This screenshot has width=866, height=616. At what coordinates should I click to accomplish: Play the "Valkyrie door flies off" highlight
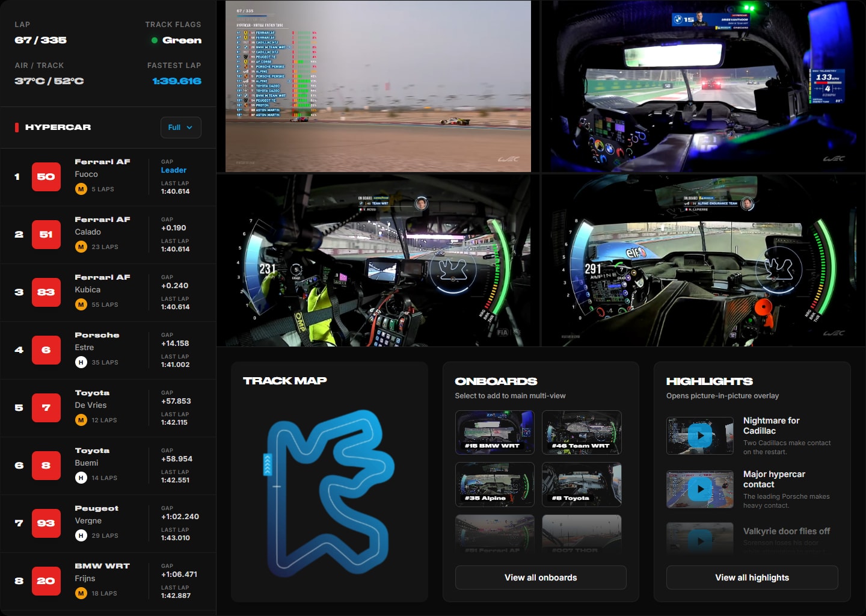click(699, 541)
